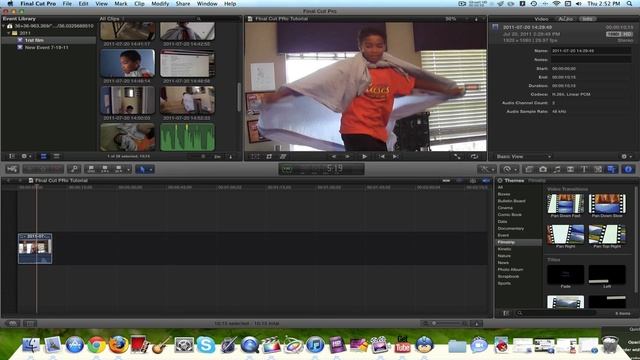Choose the Pan Down Fast transition thumbnail
Viewport: 640px width, 360px height.
pos(565,204)
